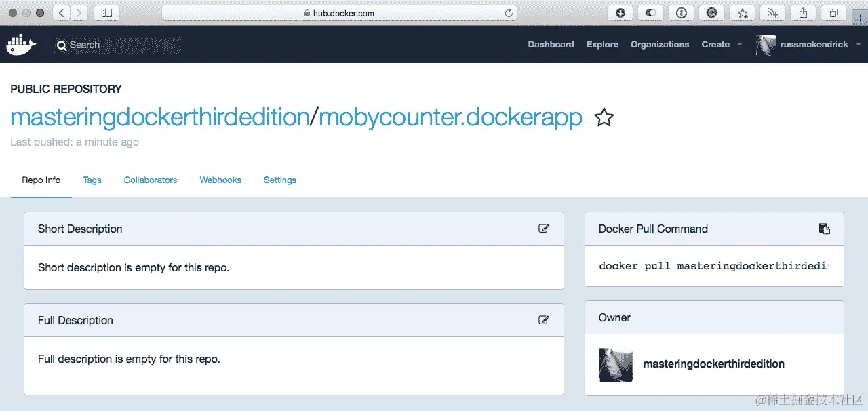Open the Safari share menu
868x411 pixels.
click(x=803, y=13)
